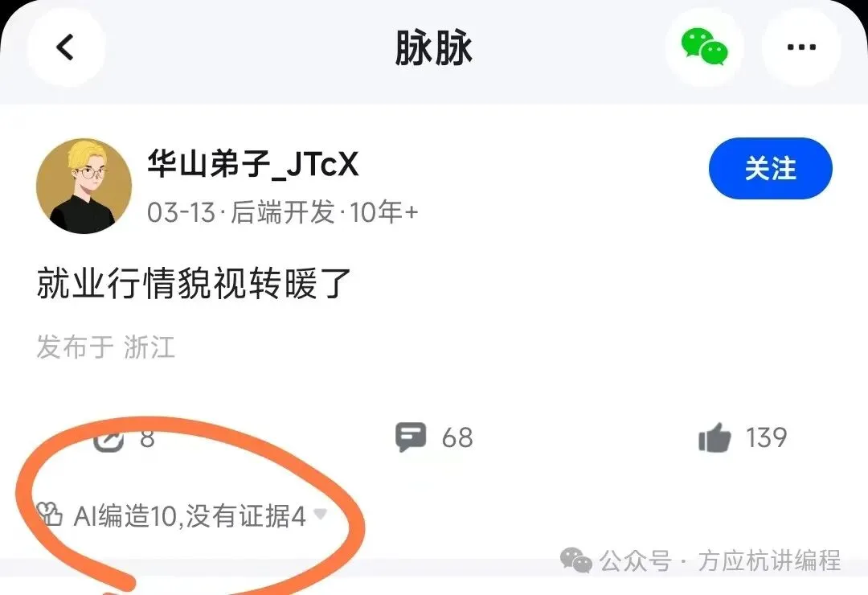Tap the 发布于 浙江 location text

pyautogui.click(x=106, y=347)
